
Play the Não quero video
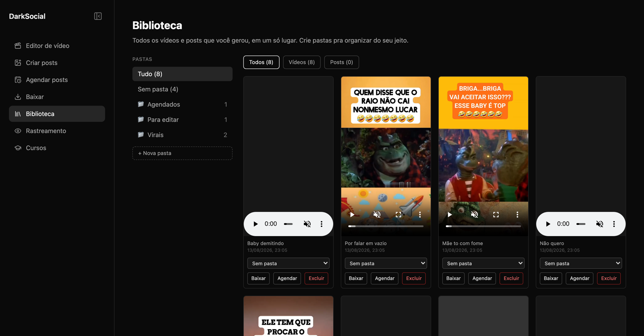548,224
